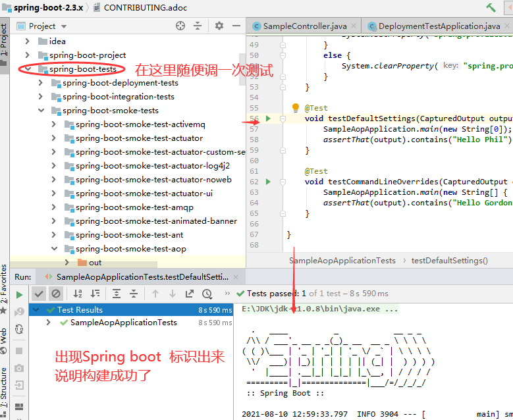Expand spring-boot-project folder
Image resolution: width=513 pixels, height=420 pixels.
pyautogui.click(x=28, y=55)
